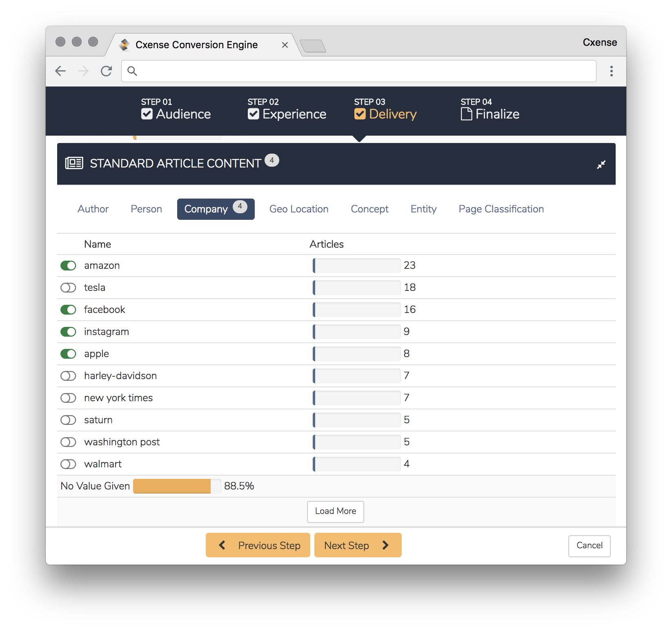Viewport: 672px width, 630px height.
Task: Click the Load More button
Action: pos(335,512)
